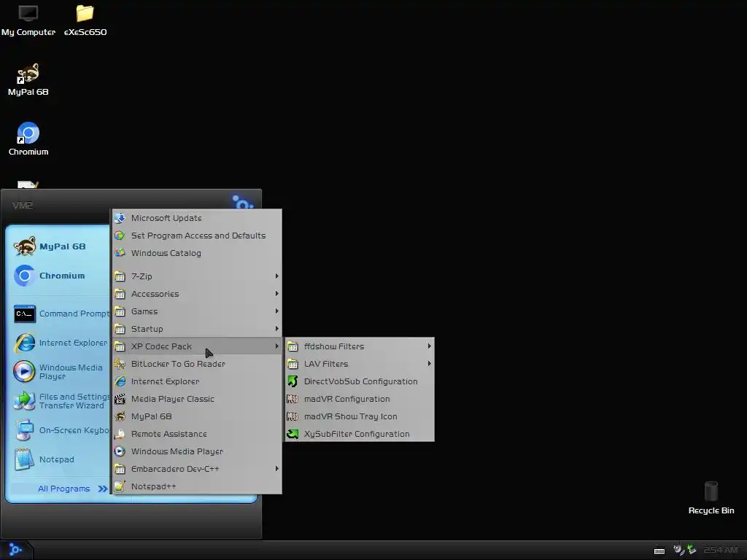Expand ffdshow Filters submenu
Image resolution: width=747 pixels, height=560 pixels.
tap(359, 346)
